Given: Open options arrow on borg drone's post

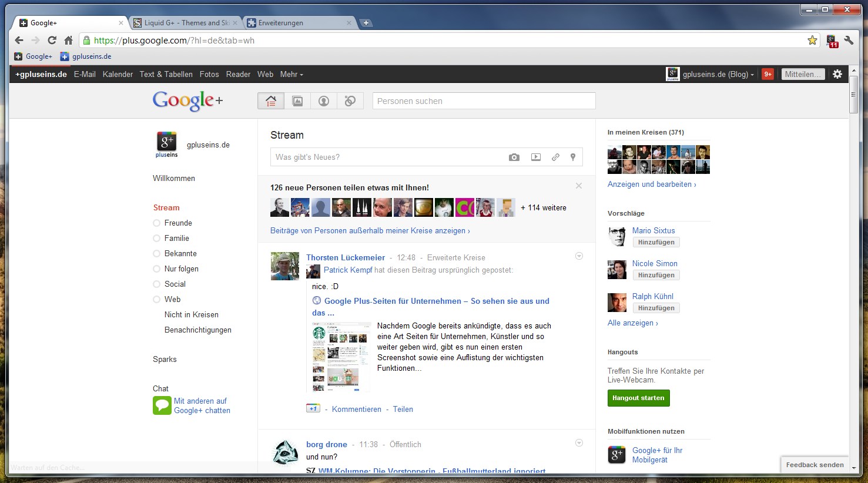Looking at the screenshot, I should (579, 443).
